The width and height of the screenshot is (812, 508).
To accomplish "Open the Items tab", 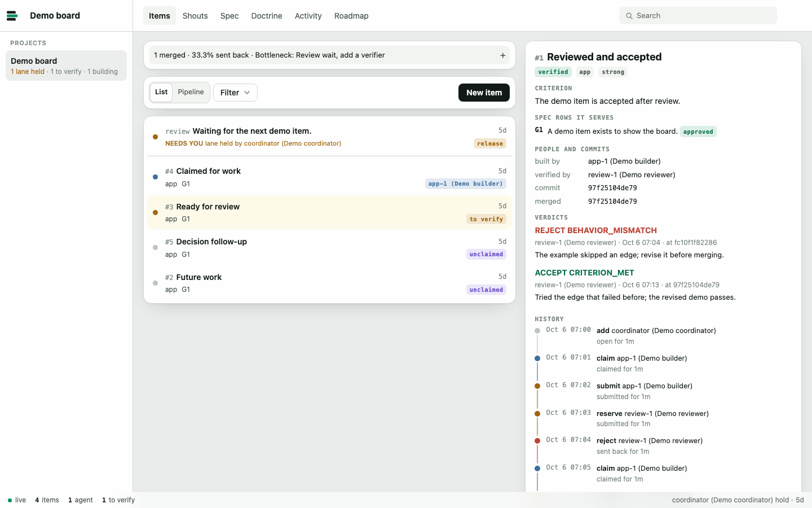I will (x=160, y=16).
